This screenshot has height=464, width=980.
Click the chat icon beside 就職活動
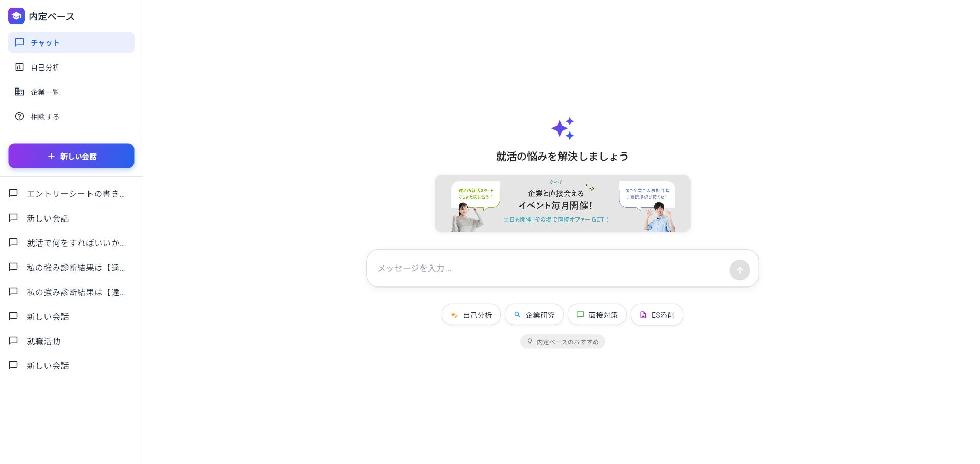point(14,341)
